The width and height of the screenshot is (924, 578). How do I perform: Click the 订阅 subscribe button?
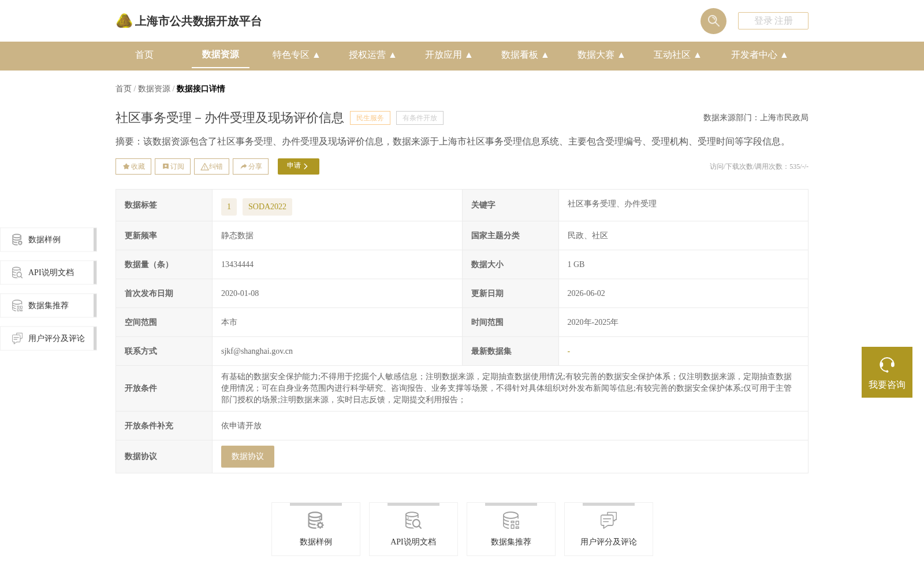click(173, 166)
